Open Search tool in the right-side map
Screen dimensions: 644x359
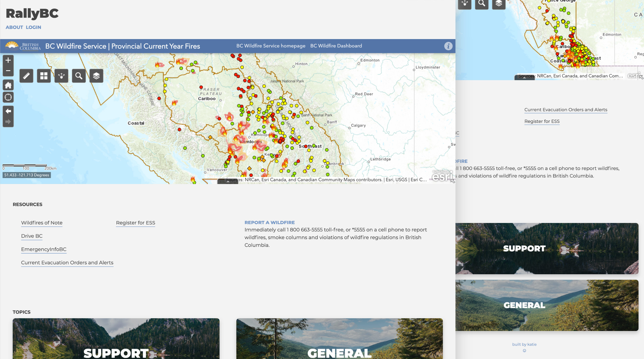(482, 3)
